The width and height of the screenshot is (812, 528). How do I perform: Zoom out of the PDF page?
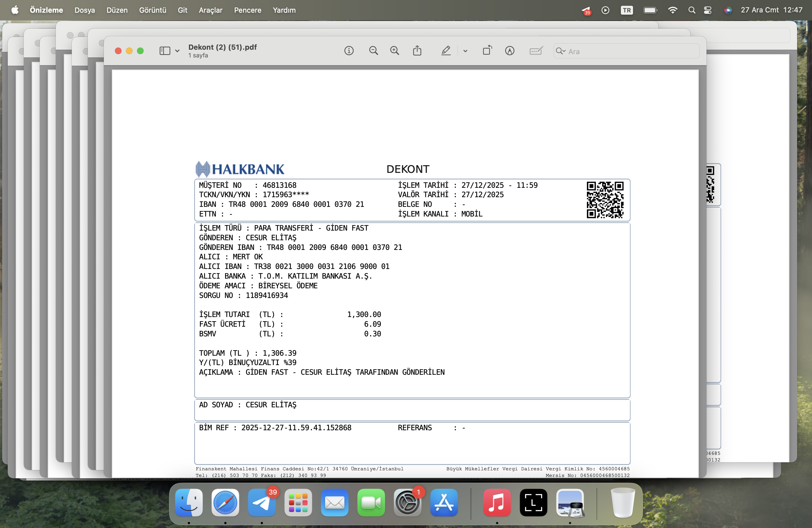[374, 51]
